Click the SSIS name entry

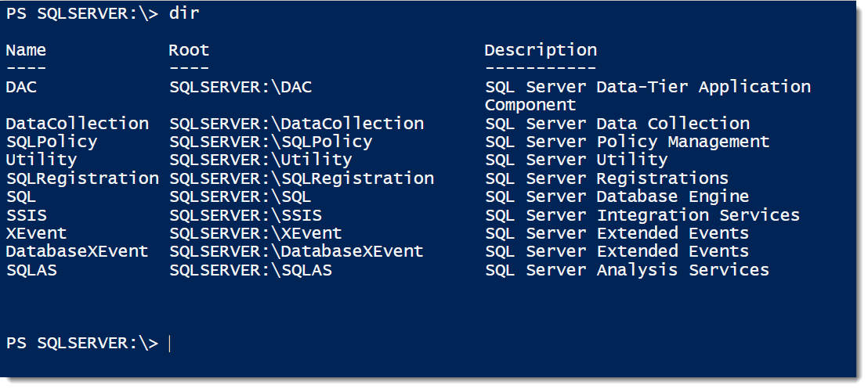(x=26, y=214)
